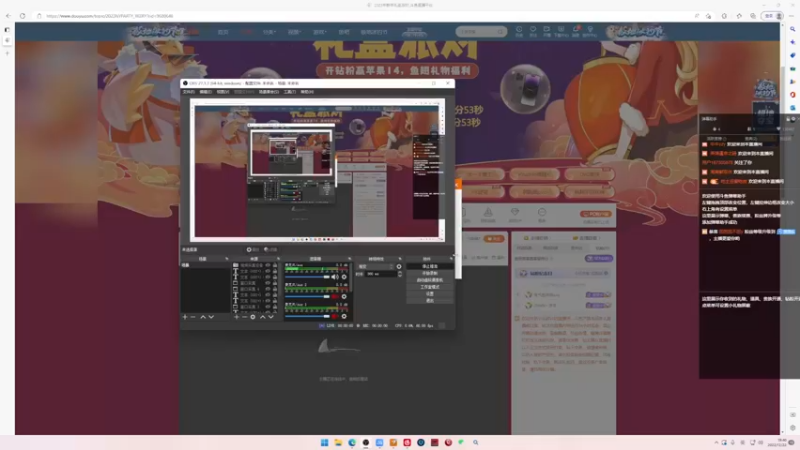
Task: Click the third mixer channel volume slider
Action: coord(308,316)
